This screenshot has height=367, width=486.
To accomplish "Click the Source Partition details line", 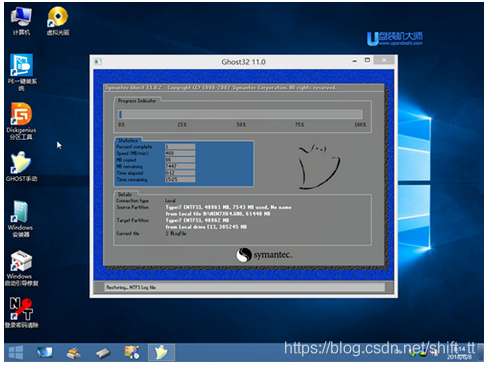I will point(228,207).
